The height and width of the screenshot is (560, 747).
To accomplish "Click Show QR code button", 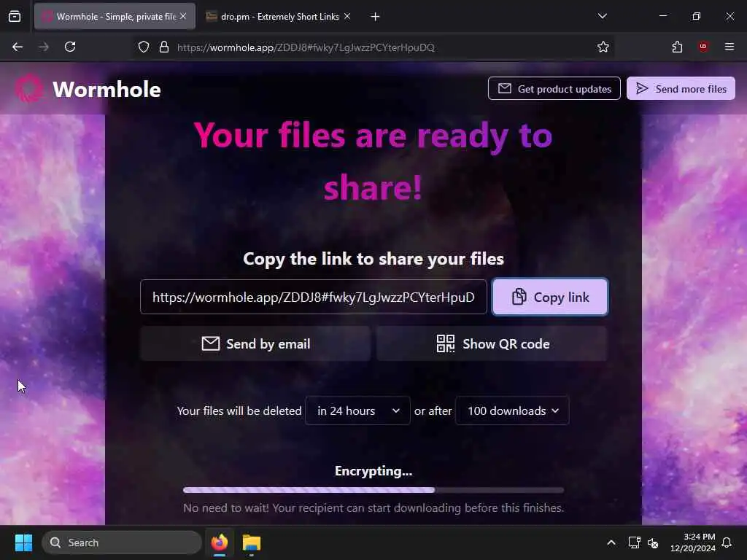I will click(x=492, y=343).
